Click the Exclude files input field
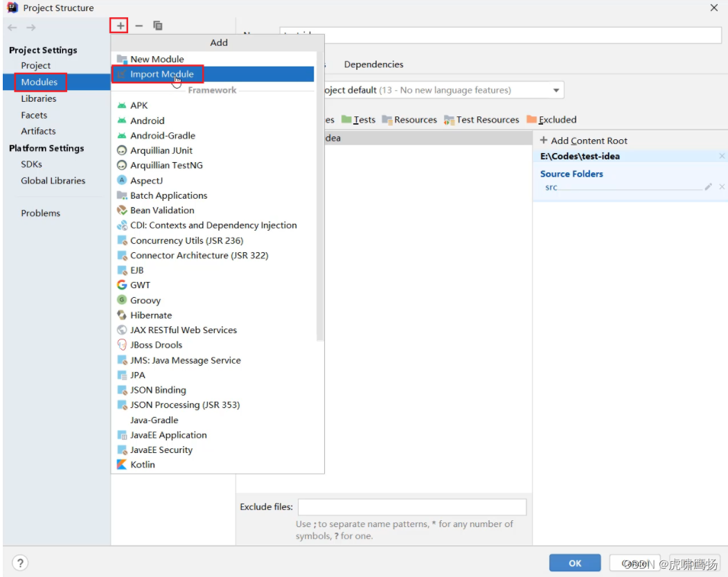The width and height of the screenshot is (728, 577). click(412, 507)
